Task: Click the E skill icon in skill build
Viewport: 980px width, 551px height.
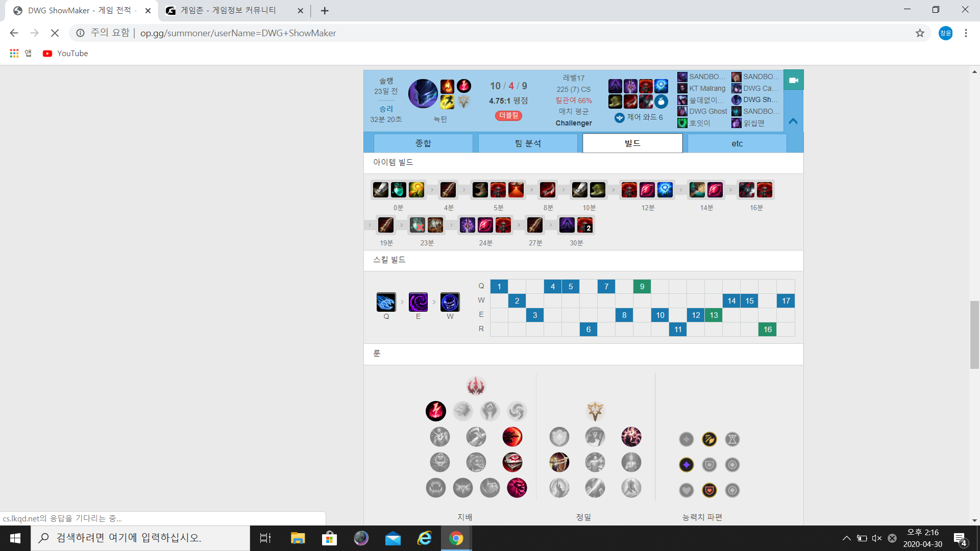Action: pos(418,302)
